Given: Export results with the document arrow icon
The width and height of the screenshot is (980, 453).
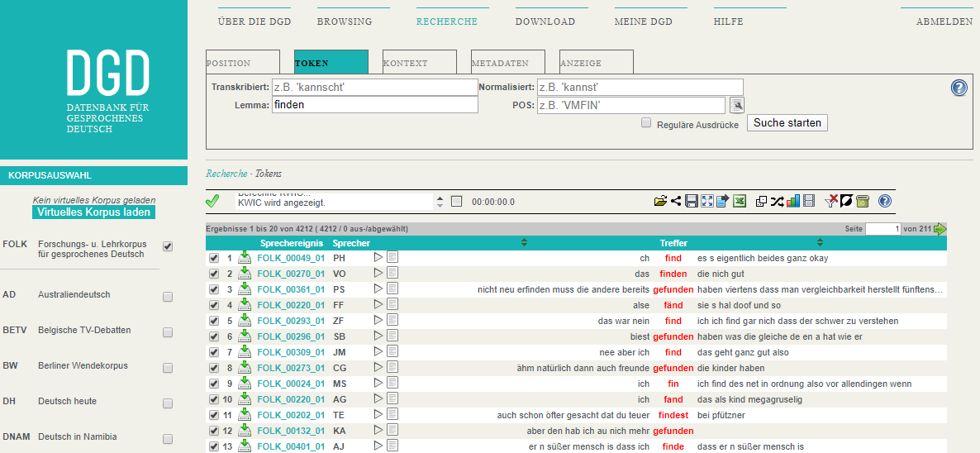Looking at the screenshot, I should click(x=723, y=201).
